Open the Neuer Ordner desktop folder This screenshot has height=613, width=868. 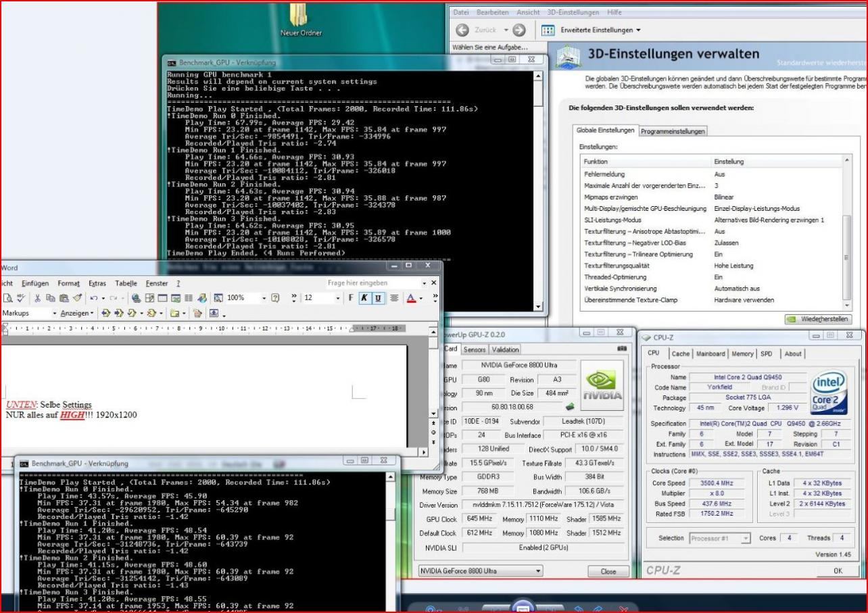(x=301, y=20)
